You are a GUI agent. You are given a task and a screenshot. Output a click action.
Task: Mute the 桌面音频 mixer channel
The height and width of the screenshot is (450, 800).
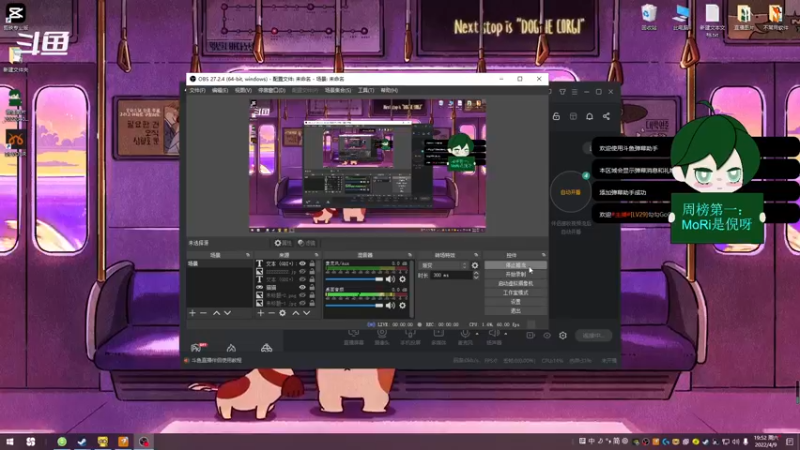pos(390,305)
